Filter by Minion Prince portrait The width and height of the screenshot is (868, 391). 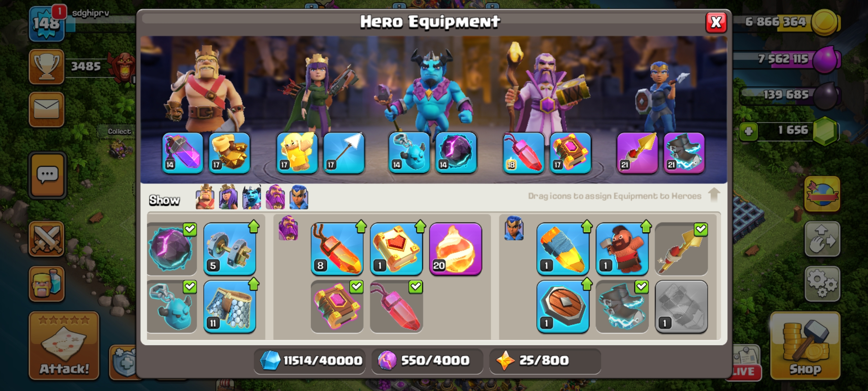(252, 197)
